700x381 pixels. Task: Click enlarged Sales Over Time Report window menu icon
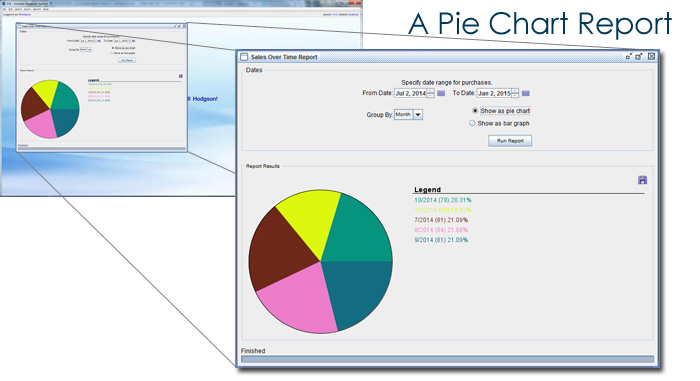244,57
